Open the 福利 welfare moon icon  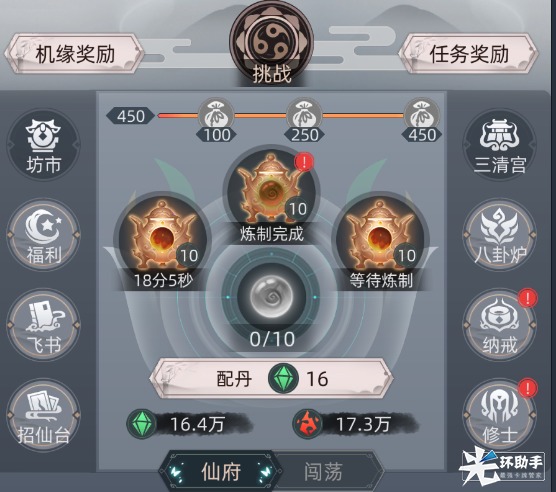(x=43, y=235)
